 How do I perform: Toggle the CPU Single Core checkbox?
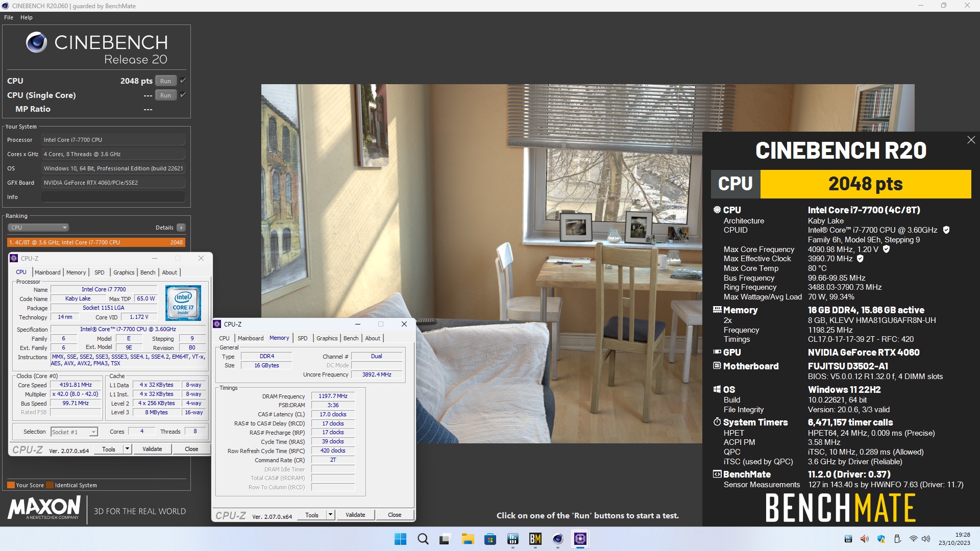point(183,95)
